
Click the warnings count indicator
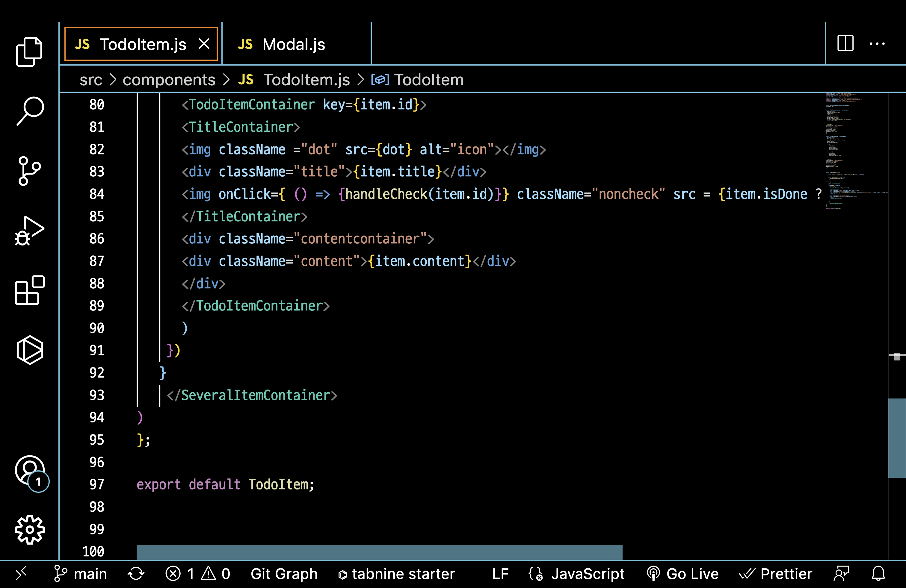216,574
